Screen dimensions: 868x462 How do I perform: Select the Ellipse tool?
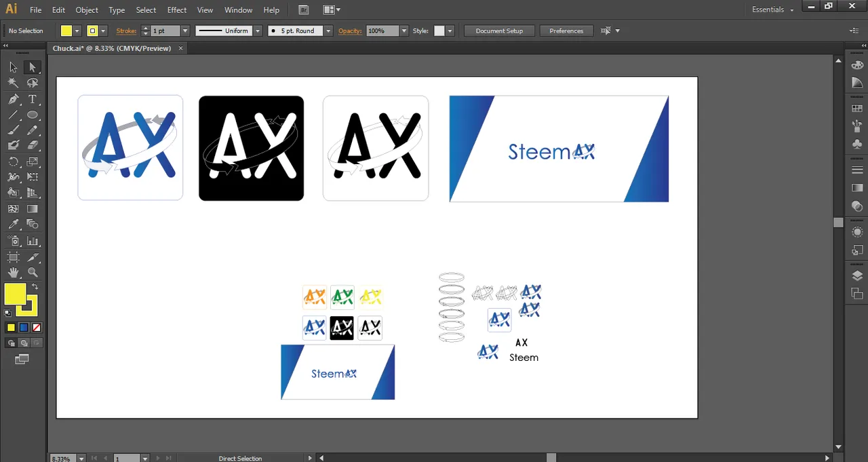click(x=32, y=115)
